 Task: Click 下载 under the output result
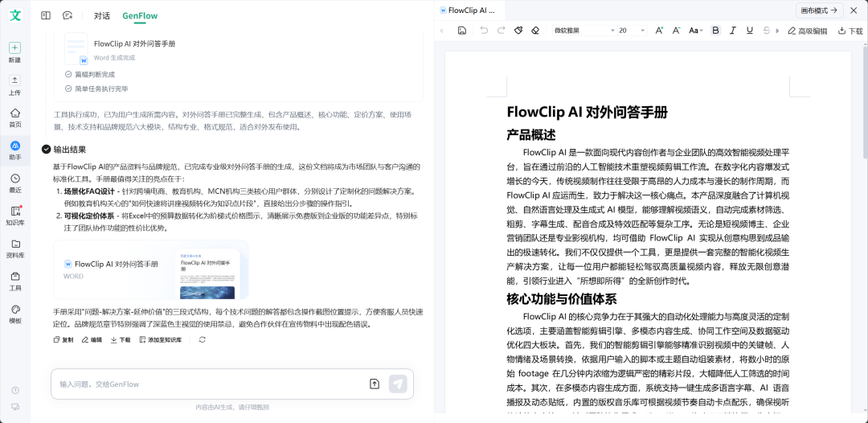tap(121, 340)
